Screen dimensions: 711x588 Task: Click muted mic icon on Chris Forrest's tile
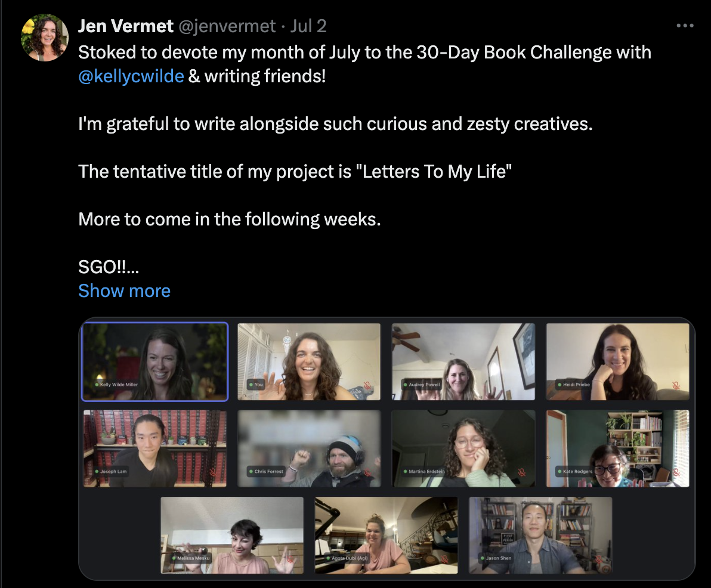[x=367, y=472]
